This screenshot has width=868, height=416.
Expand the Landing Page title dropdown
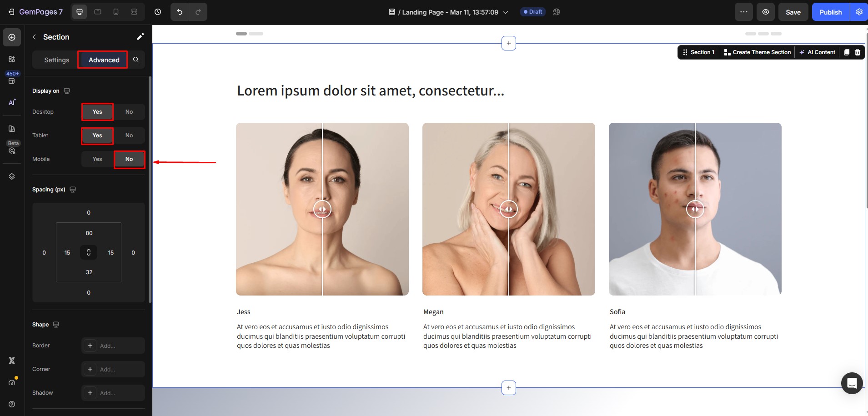tap(505, 12)
